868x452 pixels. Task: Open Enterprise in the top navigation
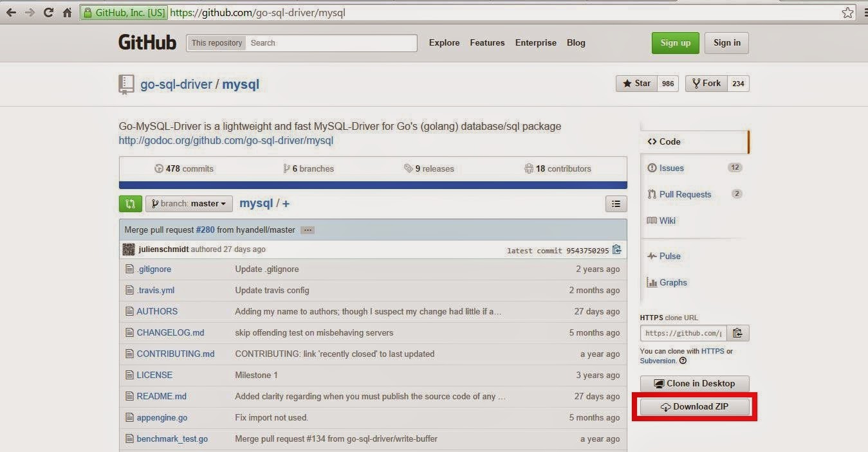coord(535,43)
